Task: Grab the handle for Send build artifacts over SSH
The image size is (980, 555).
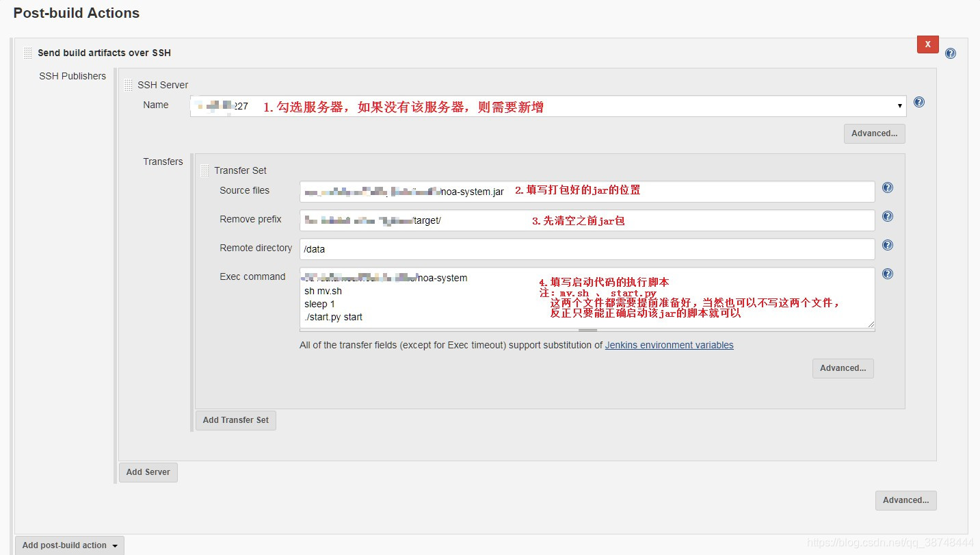Action: tap(28, 53)
